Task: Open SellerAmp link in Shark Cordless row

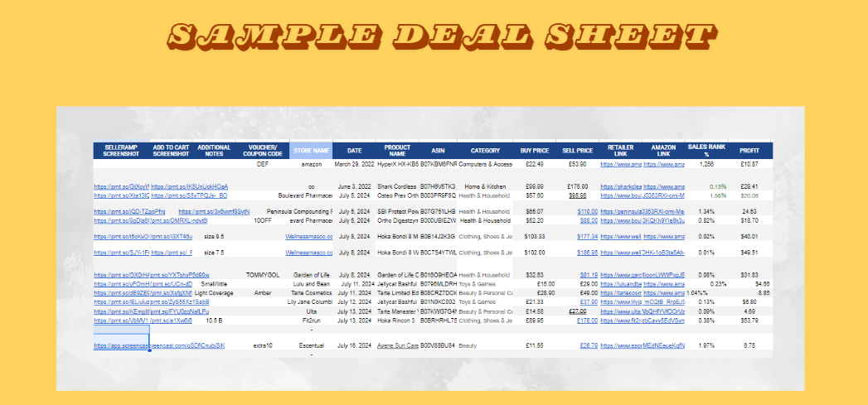Action: 121,187
